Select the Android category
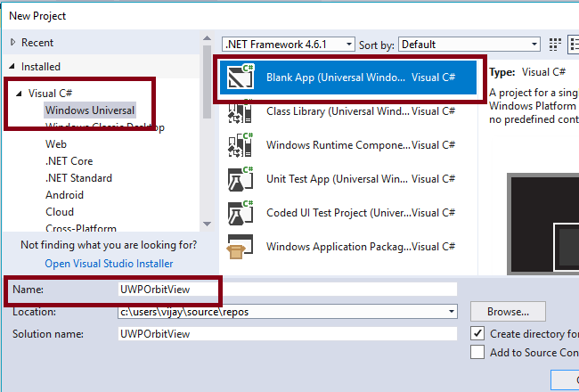The width and height of the screenshot is (579, 392). pos(65,195)
